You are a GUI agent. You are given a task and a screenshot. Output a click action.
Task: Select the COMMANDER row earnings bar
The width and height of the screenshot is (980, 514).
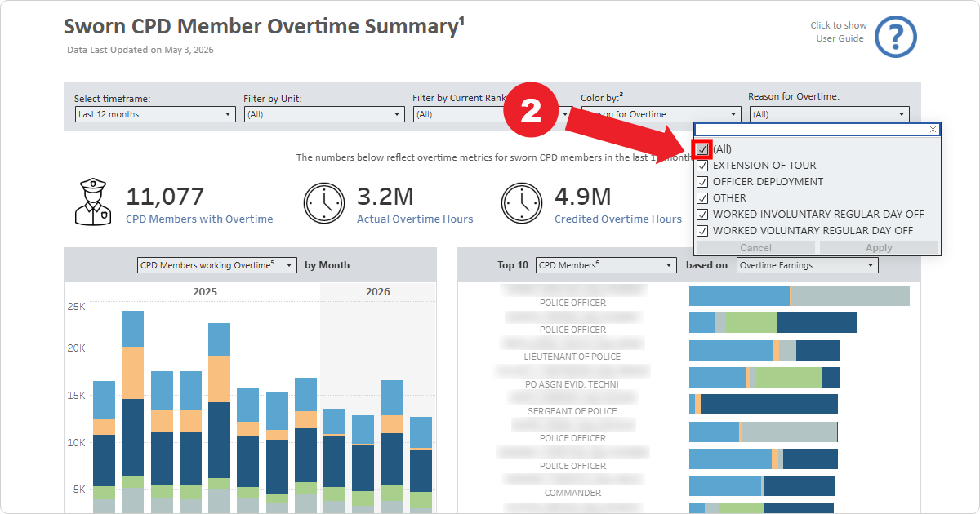tap(762, 486)
